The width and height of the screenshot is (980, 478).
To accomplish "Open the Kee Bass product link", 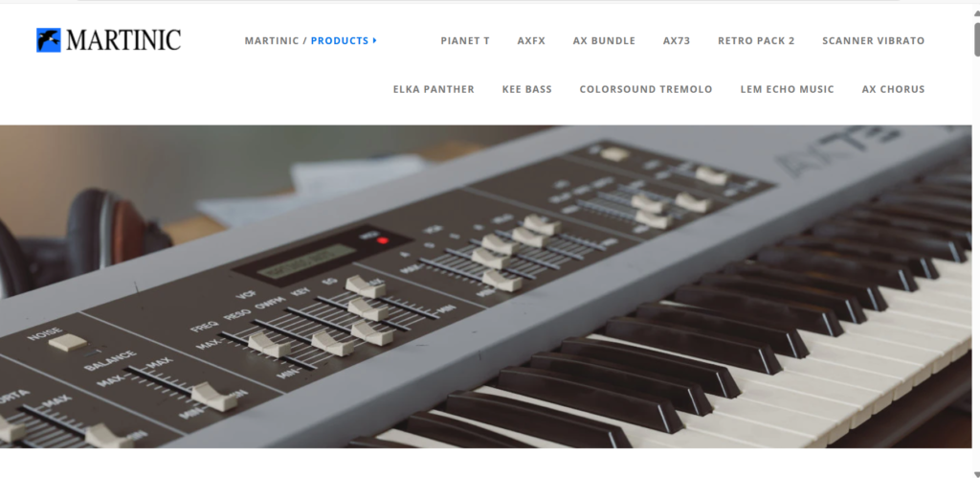I will [527, 89].
